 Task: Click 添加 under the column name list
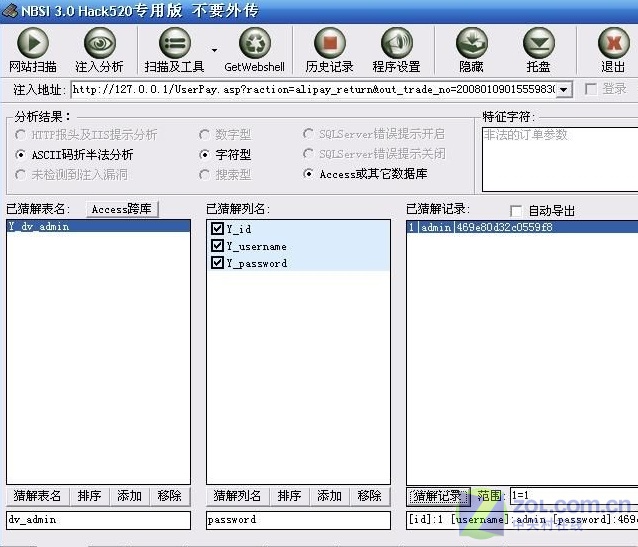point(330,496)
